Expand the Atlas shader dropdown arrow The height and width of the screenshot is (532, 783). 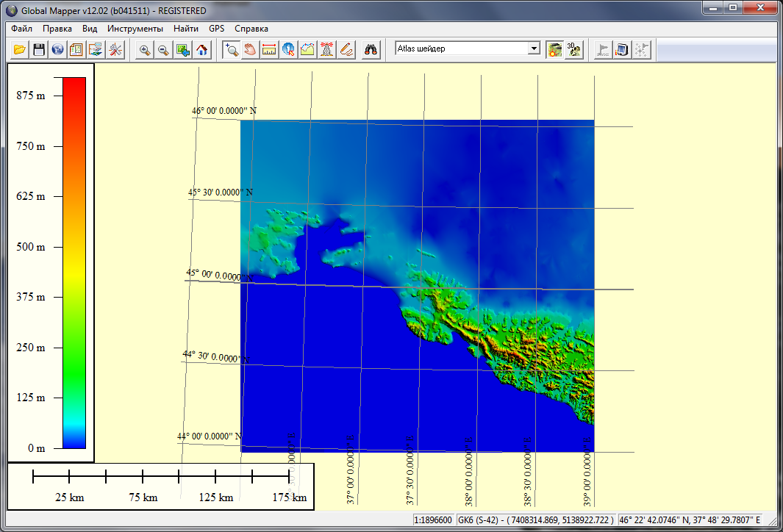pos(534,48)
